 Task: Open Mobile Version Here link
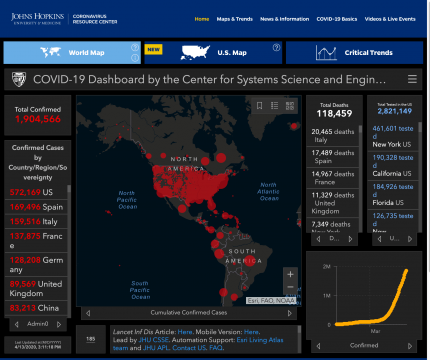[251, 332]
